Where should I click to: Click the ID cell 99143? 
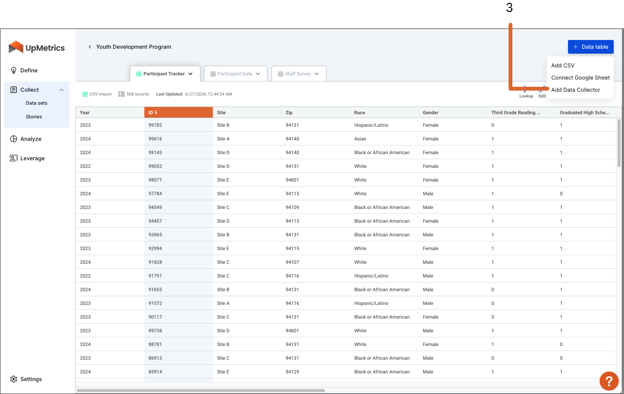(x=178, y=152)
